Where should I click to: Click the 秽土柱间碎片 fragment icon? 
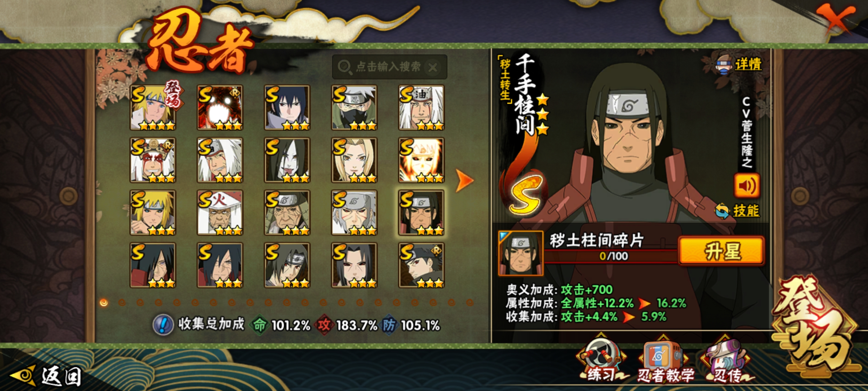(520, 253)
